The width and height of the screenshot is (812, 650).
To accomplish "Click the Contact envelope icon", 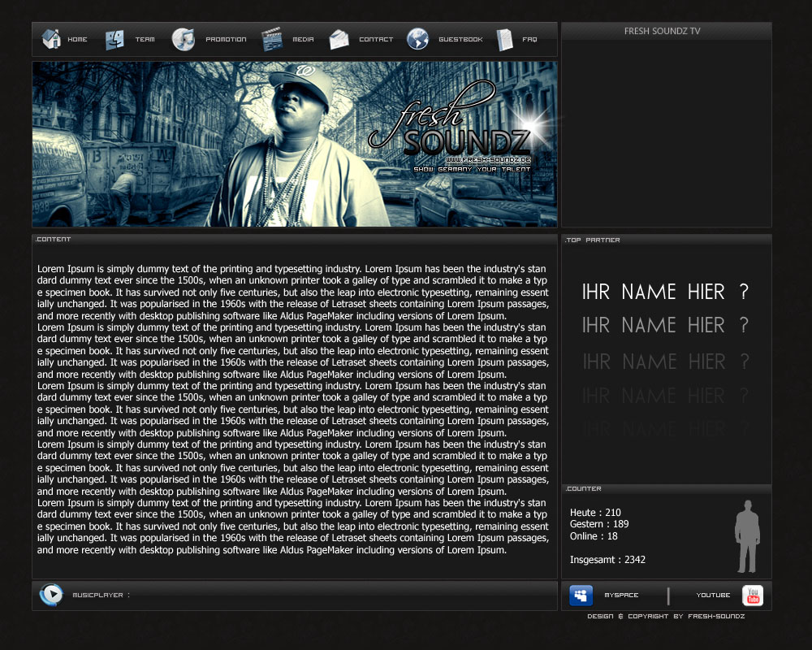I will [339, 39].
